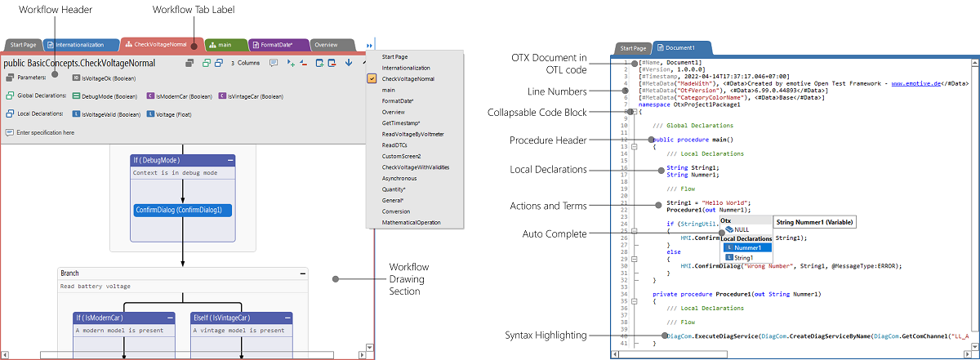Select Nummer1 in the autocomplete list
The height and width of the screenshot is (360, 980).
[x=746, y=247]
